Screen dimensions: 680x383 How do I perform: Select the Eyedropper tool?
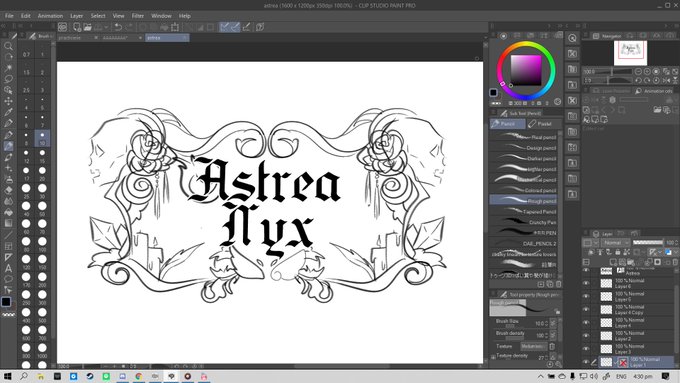point(8,112)
